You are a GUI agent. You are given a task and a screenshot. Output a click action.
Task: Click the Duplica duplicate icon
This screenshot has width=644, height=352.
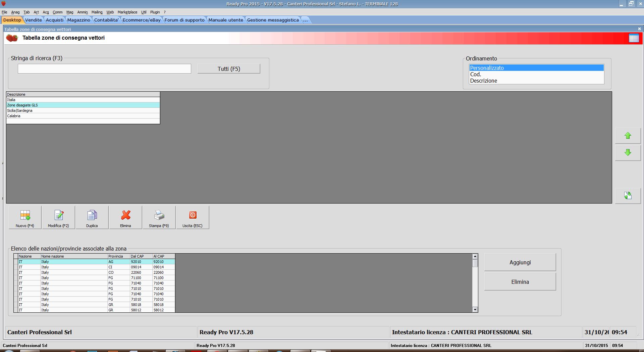[92, 218]
